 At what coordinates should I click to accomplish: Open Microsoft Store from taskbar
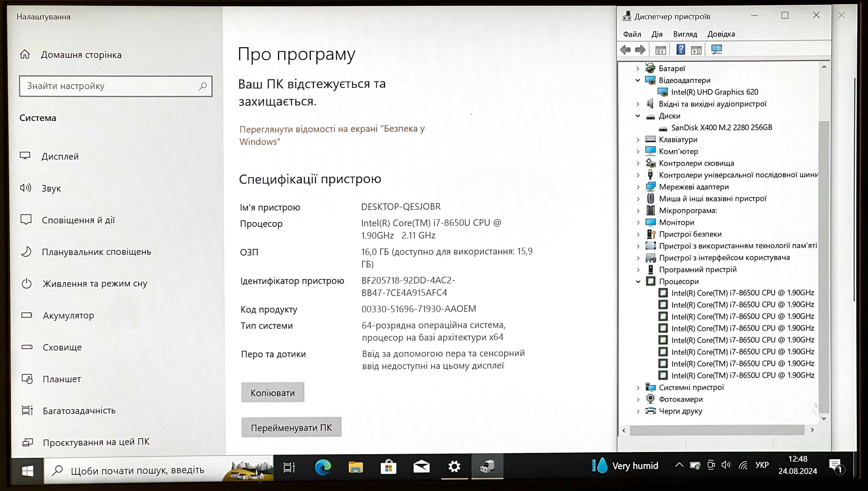point(389,467)
